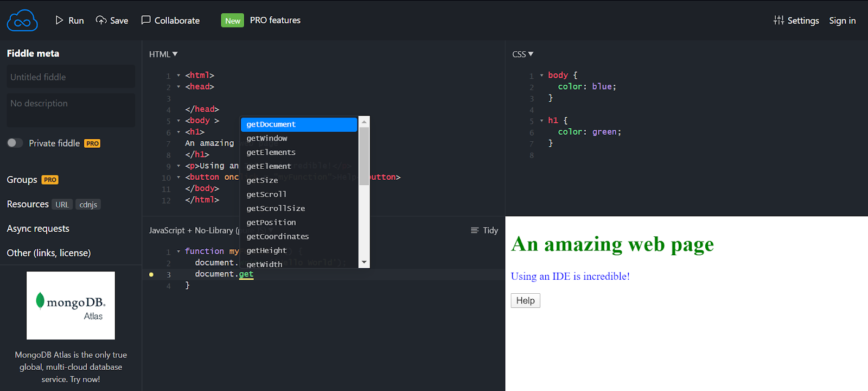Click the Save cloud icon

tap(101, 20)
